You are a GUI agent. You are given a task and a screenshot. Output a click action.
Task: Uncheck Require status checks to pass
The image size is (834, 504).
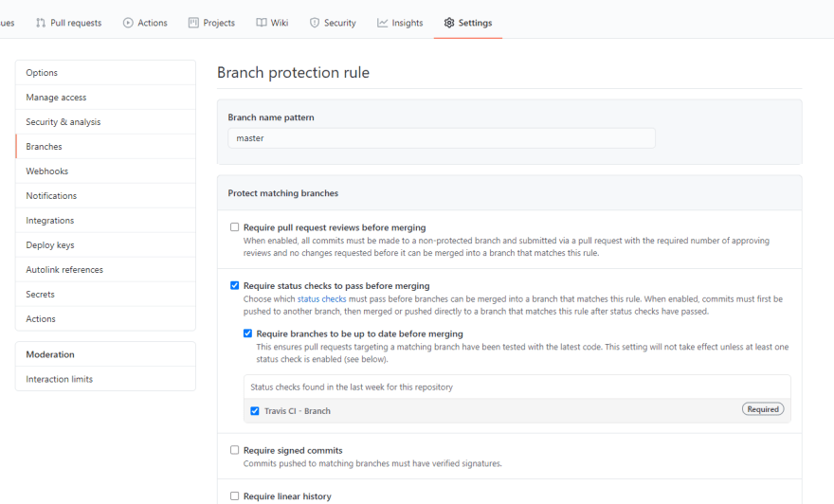(235, 285)
